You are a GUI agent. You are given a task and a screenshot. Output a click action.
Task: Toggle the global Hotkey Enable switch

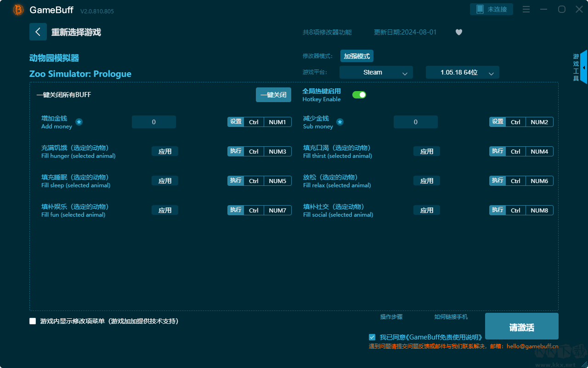pos(359,95)
